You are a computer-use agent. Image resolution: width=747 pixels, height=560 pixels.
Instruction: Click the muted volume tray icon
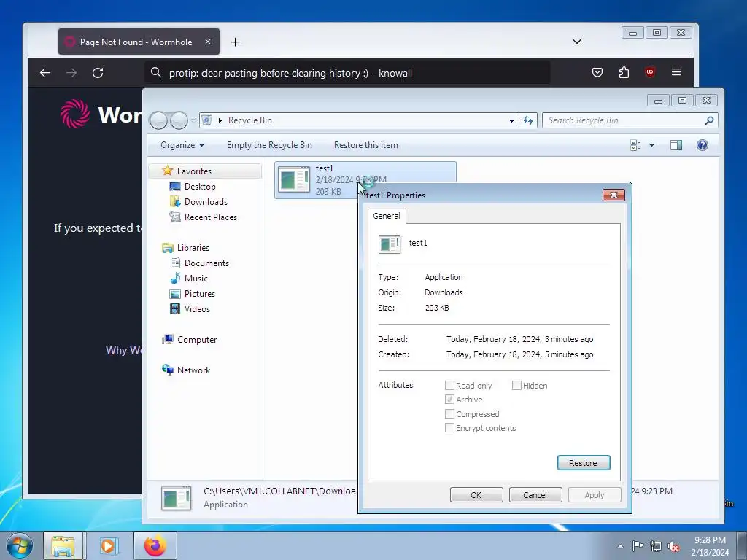pos(673,547)
